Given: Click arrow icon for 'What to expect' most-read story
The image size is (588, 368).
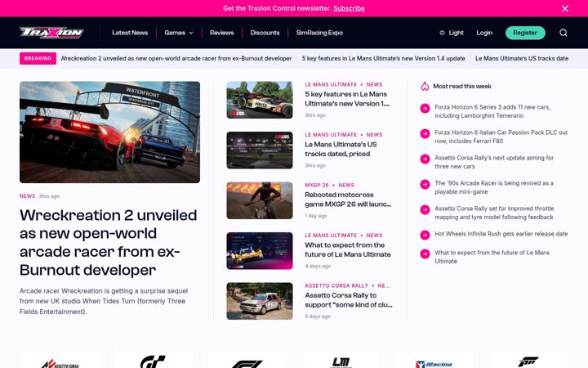Looking at the screenshot, I should pos(425,254).
